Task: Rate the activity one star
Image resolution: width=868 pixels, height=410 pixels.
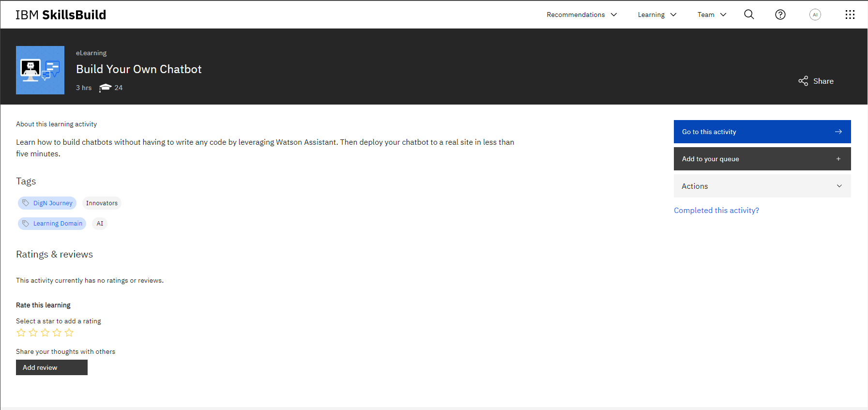Action: click(x=21, y=333)
